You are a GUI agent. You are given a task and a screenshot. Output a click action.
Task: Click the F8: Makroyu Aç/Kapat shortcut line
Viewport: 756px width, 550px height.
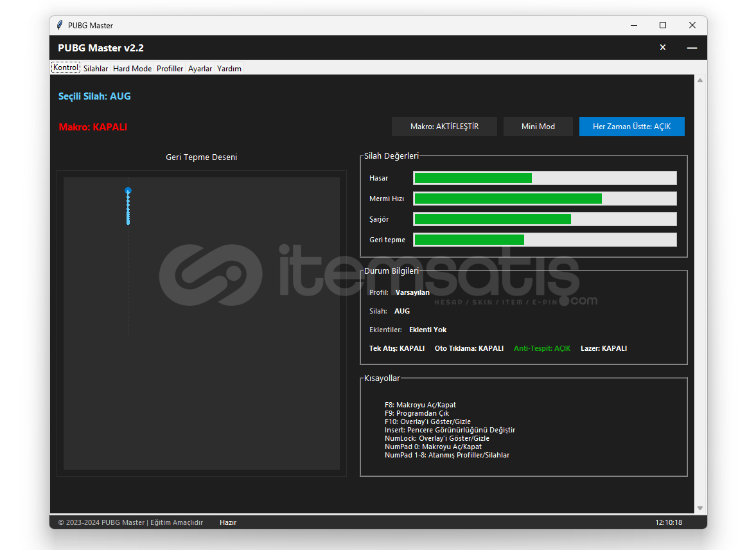420,405
